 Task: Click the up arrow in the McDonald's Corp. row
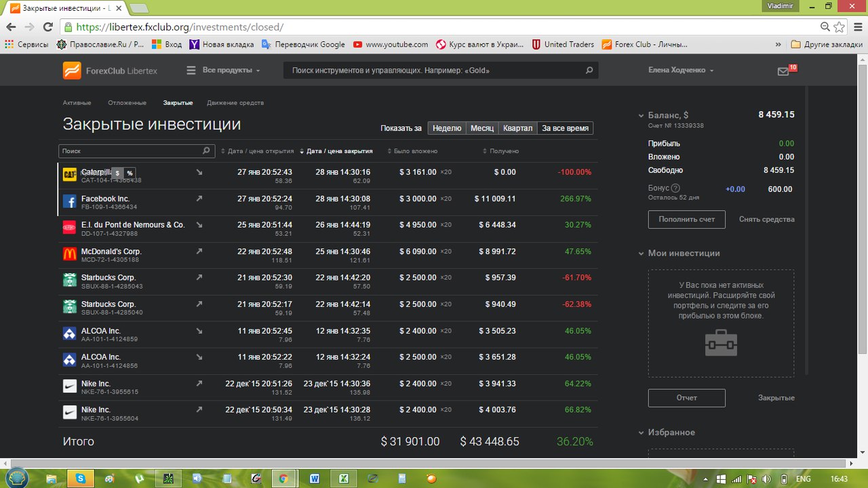coord(199,251)
